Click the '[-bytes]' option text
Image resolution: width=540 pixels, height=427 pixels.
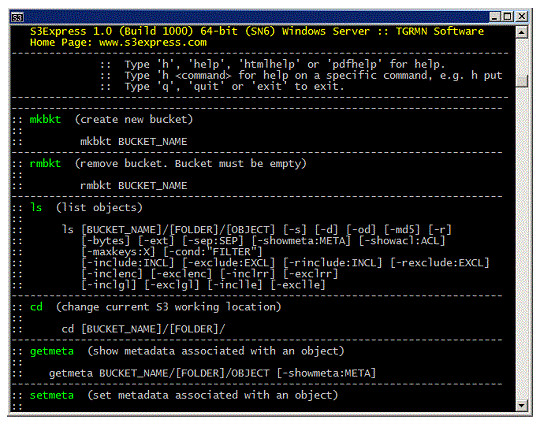[106, 241]
